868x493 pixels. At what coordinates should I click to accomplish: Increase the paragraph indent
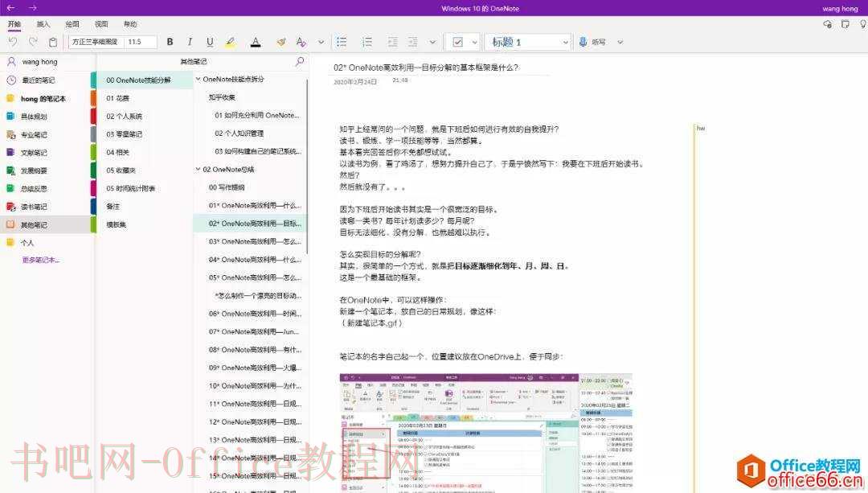(412, 42)
